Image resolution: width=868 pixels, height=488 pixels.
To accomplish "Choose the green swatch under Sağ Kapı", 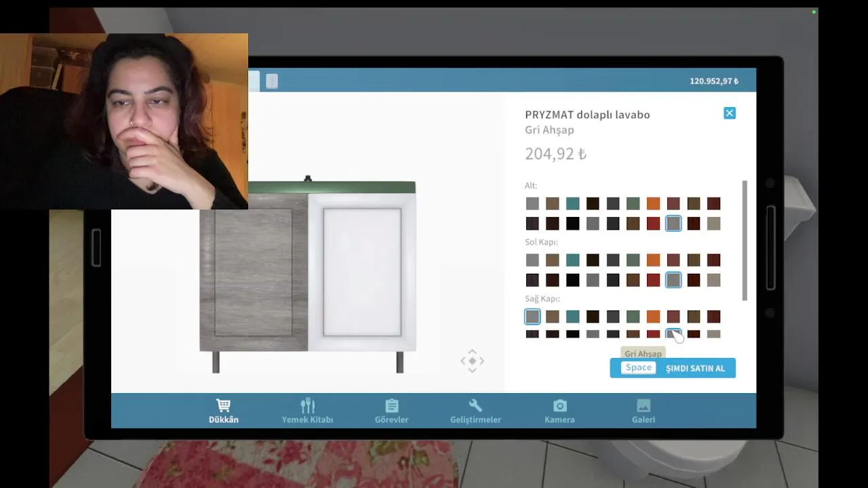I will [x=633, y=317].
